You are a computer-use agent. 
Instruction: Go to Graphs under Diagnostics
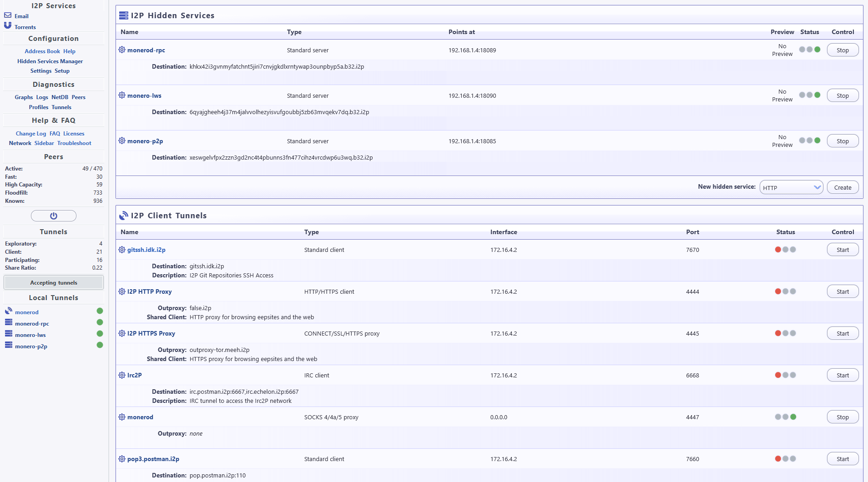[24, 97]
